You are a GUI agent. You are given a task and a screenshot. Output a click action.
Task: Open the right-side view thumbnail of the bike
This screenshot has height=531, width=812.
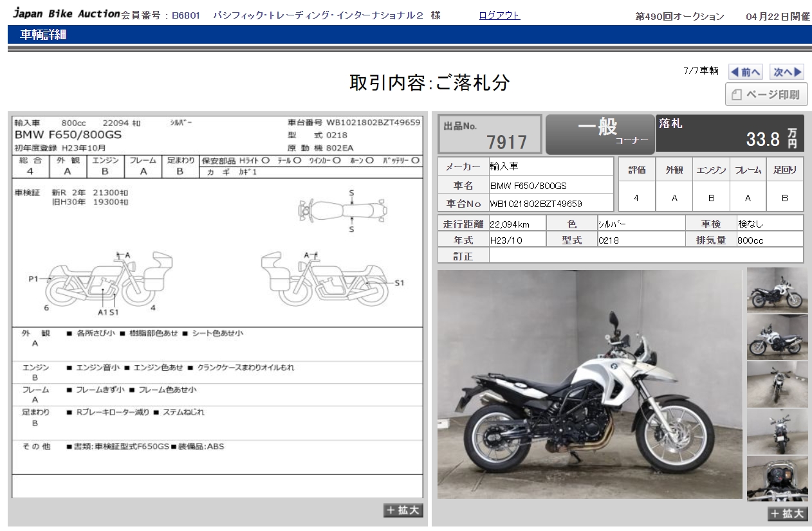(x=777, y=290)
